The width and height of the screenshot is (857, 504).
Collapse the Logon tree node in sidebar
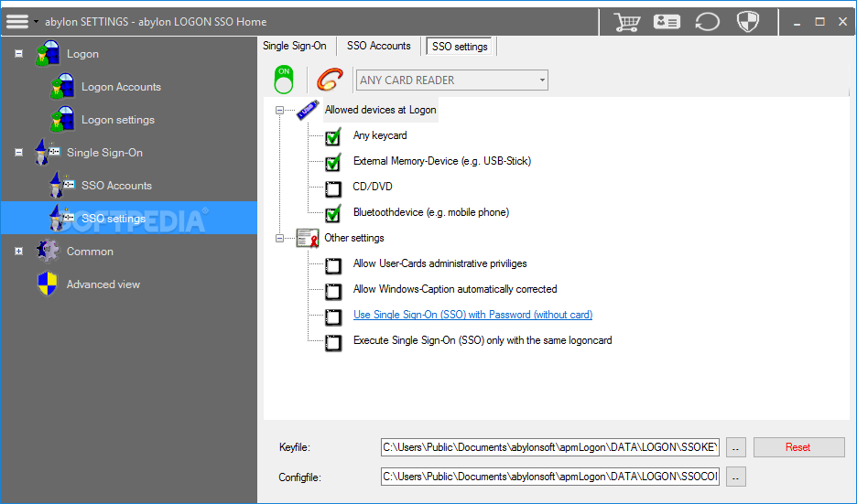coord(18,54)
